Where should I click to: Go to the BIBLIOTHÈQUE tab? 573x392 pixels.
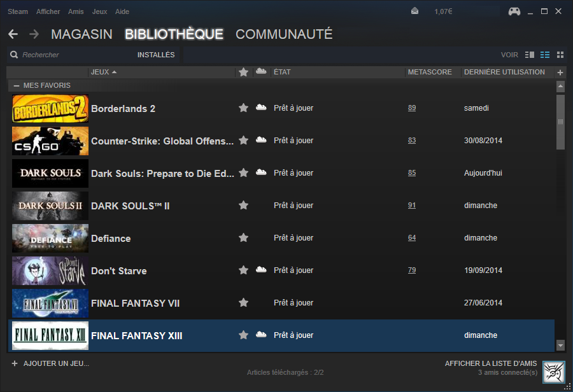pyautogui.click(x=174, y=34)
